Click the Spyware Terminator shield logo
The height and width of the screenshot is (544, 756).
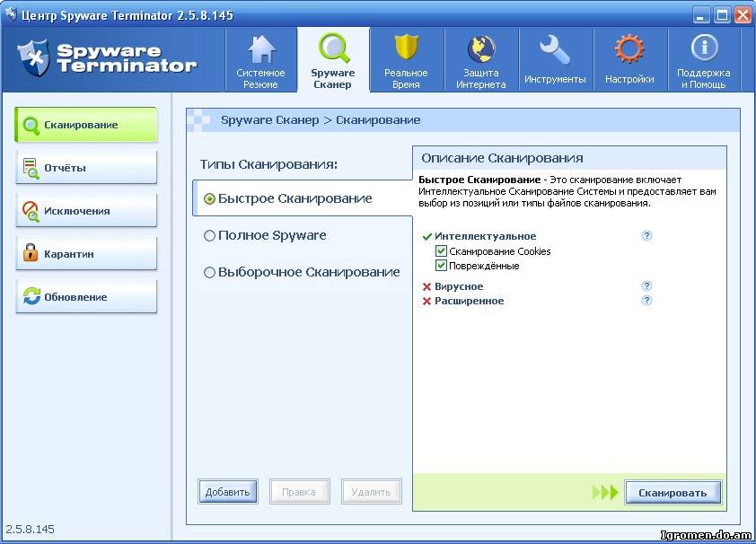pos(34,57)
